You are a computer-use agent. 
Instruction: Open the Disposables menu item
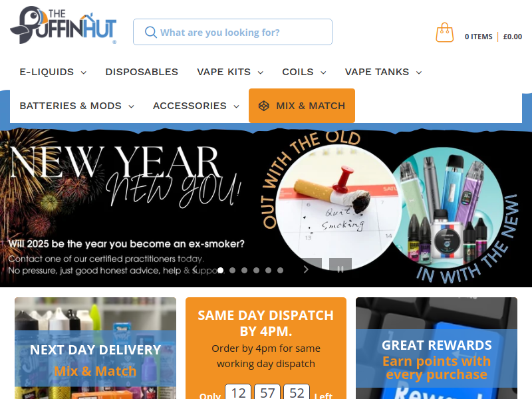pos(142,72)
